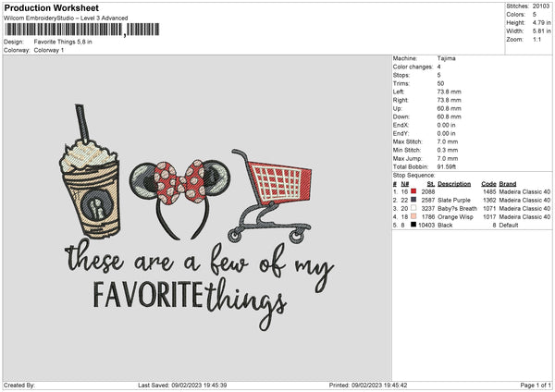The image size is (555, 392).
Task: Click the 'St.' column header
Action: tap(431, 184)
